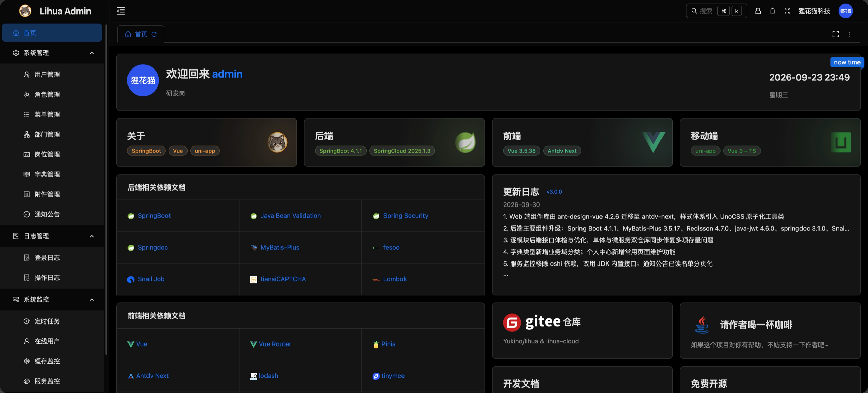868x393 pixels.
Task: Maximize content with the tab bar fullscreen icon
Action: click(x=835, y=34)
